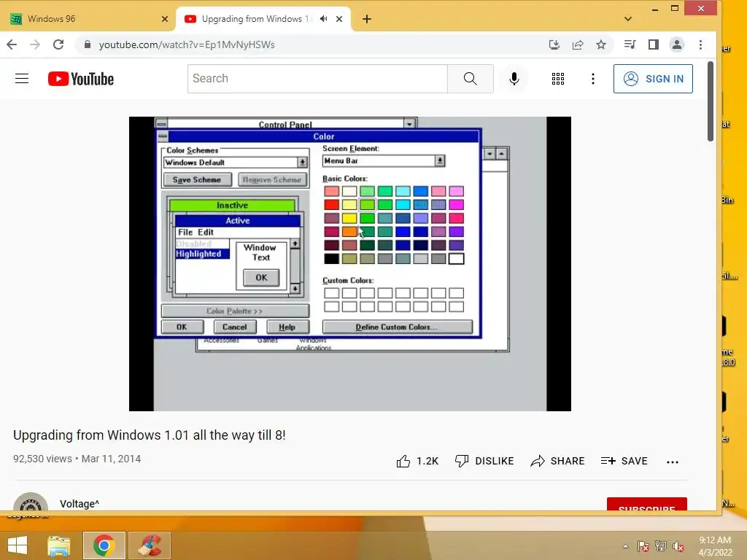Choose the yellow basic color swatch
The image size is (747, 560).
[x=349, y=218]
